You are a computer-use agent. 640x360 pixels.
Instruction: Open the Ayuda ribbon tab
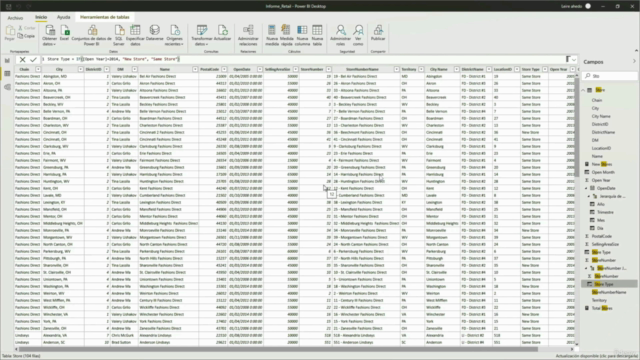pos(63,17)
